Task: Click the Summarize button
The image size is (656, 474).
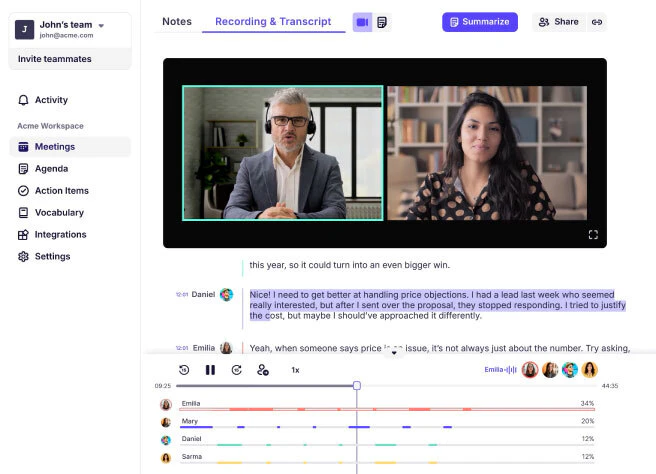Action: click(x=480, y=22)
